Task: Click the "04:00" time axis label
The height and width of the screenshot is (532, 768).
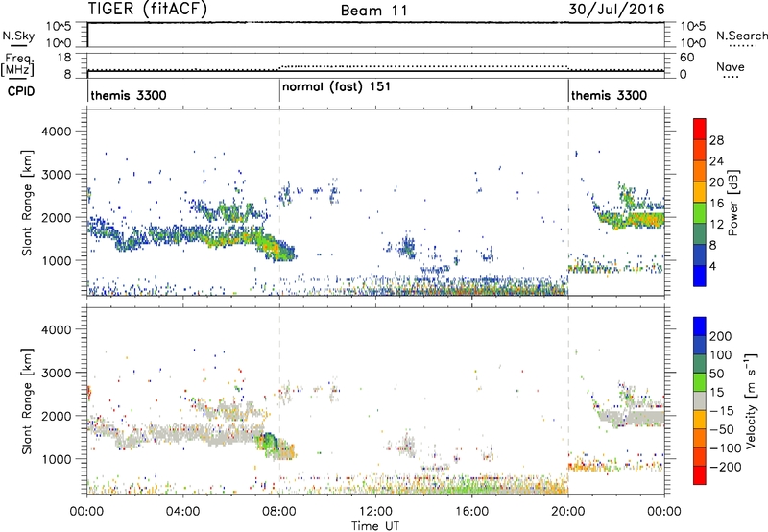Action: (182, 512)
